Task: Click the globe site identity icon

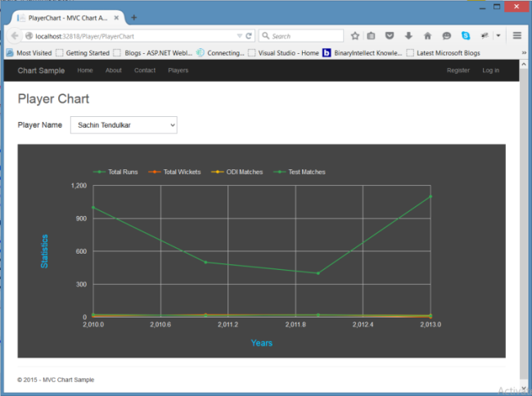Action: [x=29, y=36]
